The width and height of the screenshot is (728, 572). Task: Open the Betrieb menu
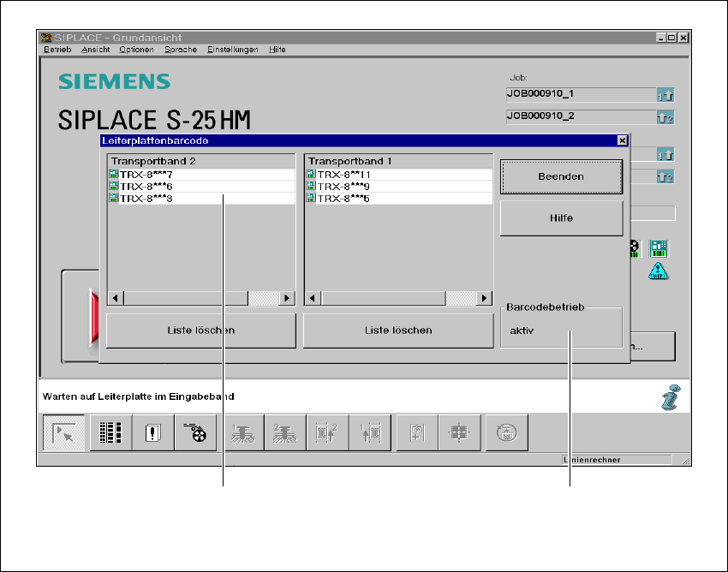coord(58,50)
